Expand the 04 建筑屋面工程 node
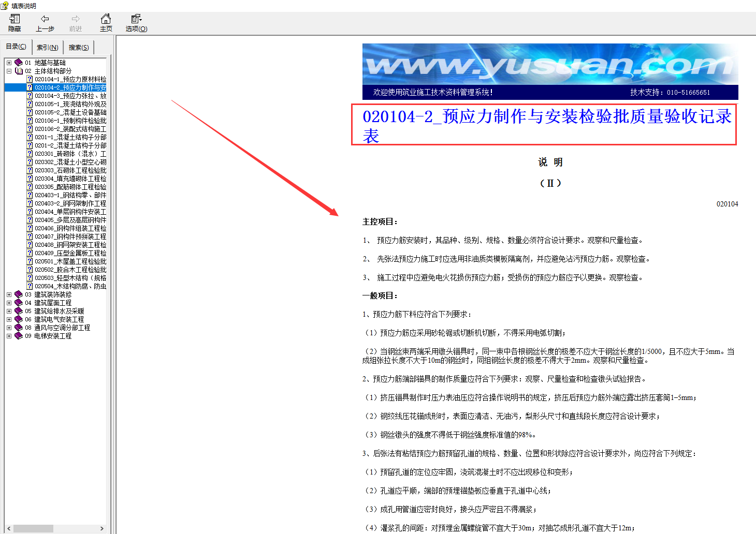This screenshot has height=534, width=756. coord(9,303)
